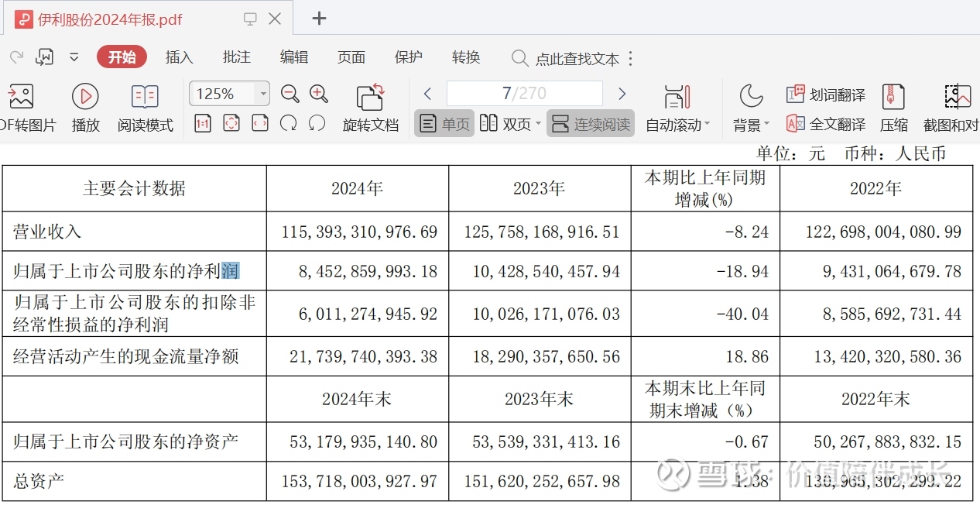Click the 营业收入 row label
The height and width of the screenshot is (505, 980).
point(47,232)
